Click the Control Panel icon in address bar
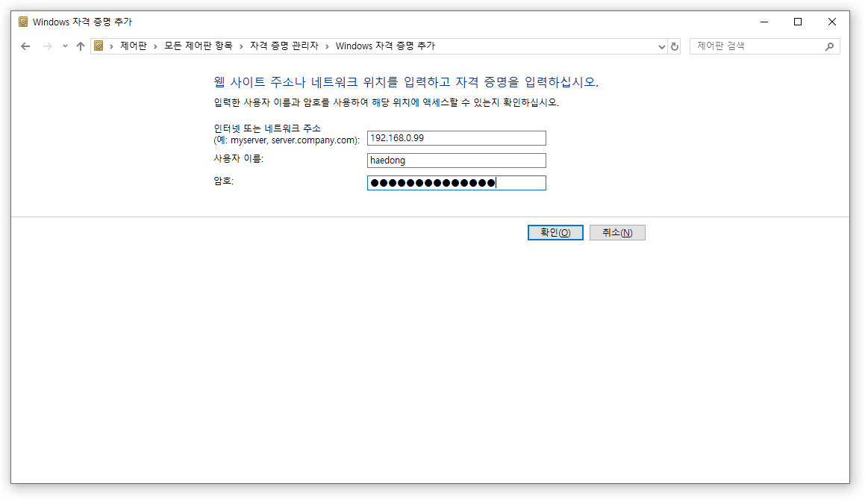The height and width of the screenshot is (501, 868). tap(99, 46)
